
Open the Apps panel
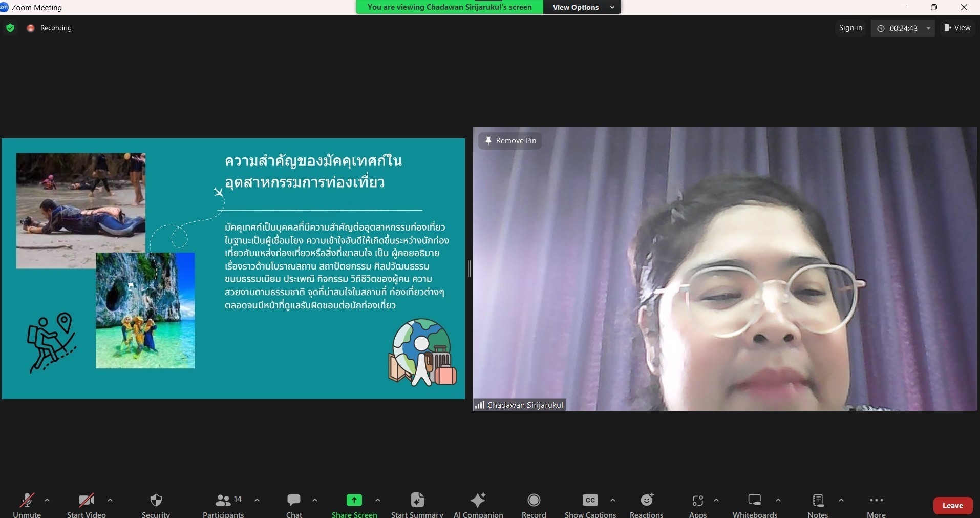tap(698, 505)
